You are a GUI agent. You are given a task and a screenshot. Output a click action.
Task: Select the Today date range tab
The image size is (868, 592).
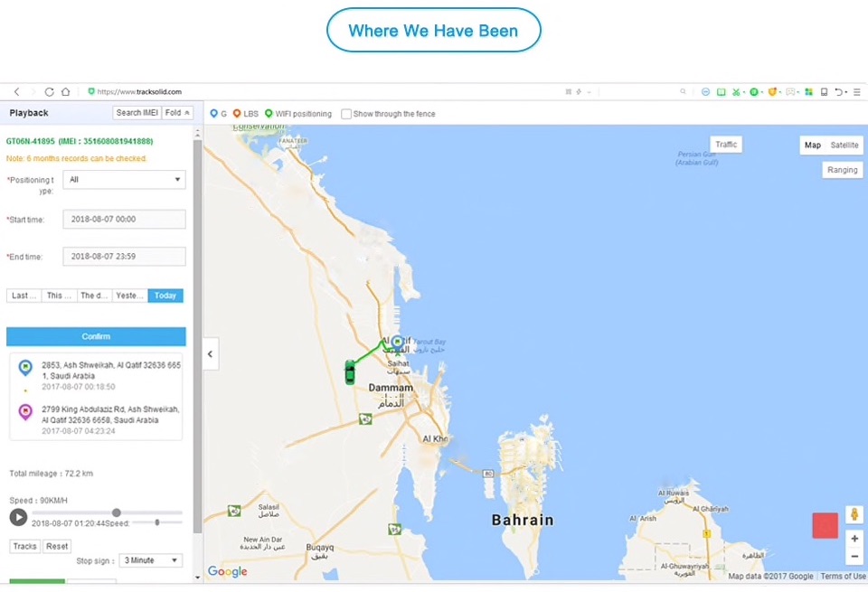tap(165, 296)
